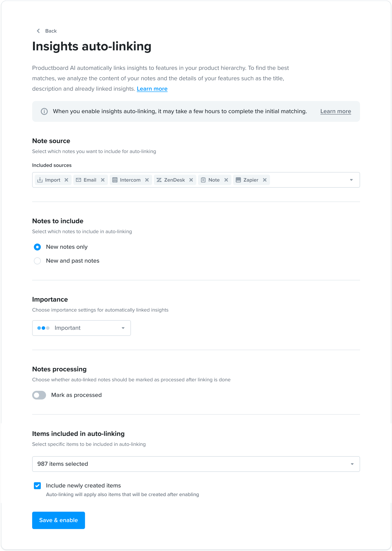The width and height of the screenshot is (392, 551).
Task: Click the ZenDesk source icon
Action: 159,180
